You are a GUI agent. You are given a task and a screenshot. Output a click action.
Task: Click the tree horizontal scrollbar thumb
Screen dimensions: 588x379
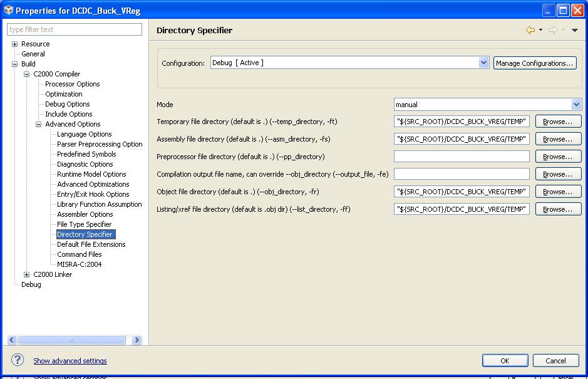pyautogui.click(x=71, y=340)
